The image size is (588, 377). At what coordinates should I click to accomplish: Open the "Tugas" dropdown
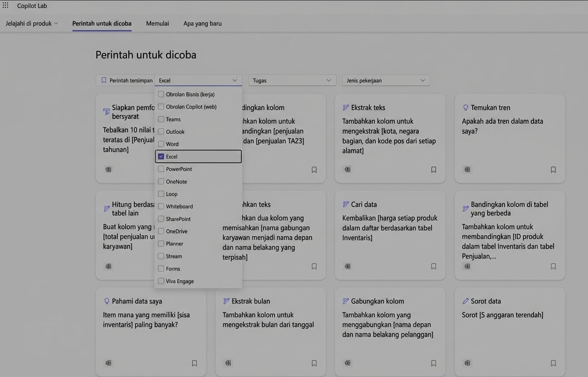pyautogui.click(x=292, y=80)
